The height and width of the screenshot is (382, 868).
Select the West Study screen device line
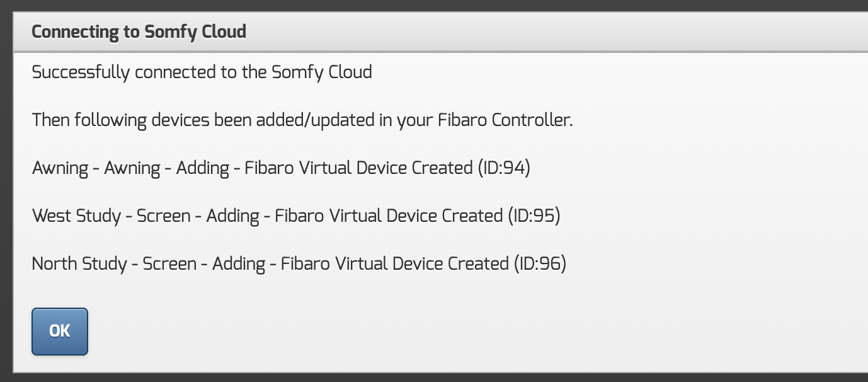coord(296,216)
